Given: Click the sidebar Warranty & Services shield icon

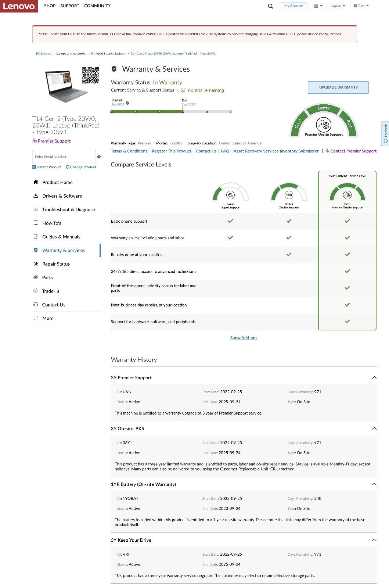Looking at the screenshot, I should (36, 250).
